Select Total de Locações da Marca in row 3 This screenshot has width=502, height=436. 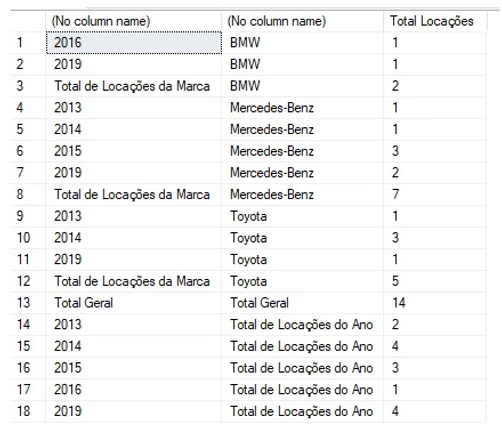point(134,86)
